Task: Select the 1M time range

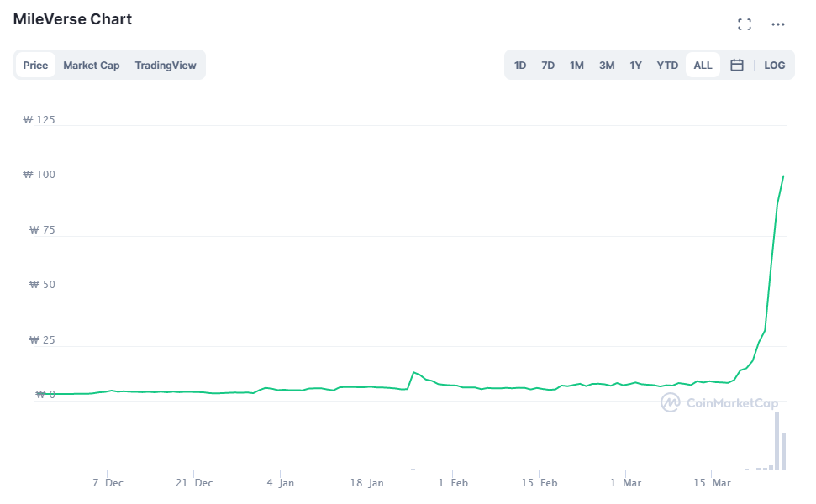Action: point(576,65)
